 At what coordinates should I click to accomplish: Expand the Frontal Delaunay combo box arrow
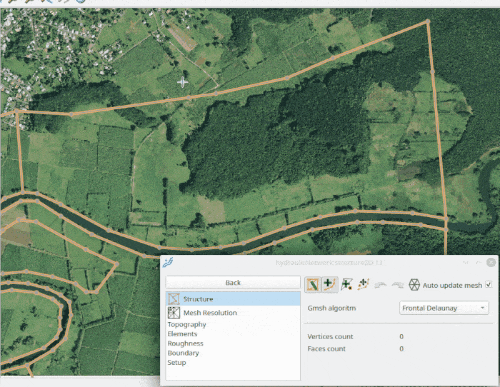(482, 308)
